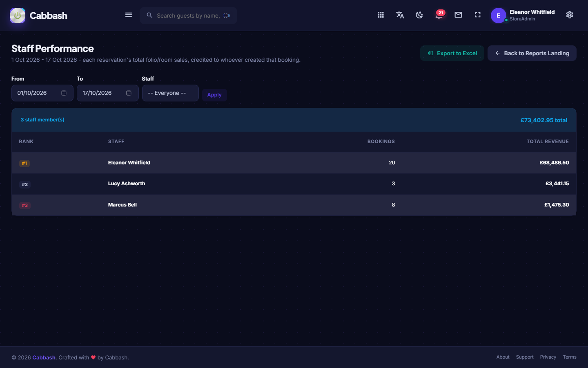Screen dimensions: 588x368
Task: Open Eleanor Whitfield profile name menu
Action: [532, 12]
